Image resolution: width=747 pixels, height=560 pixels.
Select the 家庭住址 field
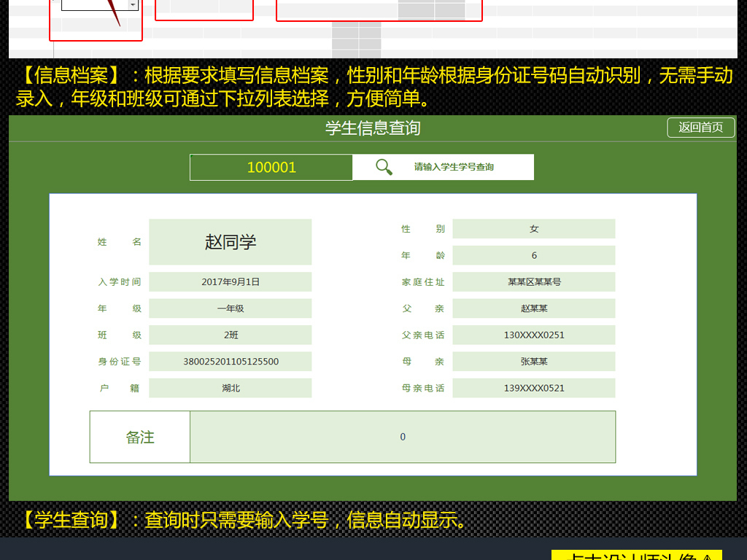click(x=534, y=281)
